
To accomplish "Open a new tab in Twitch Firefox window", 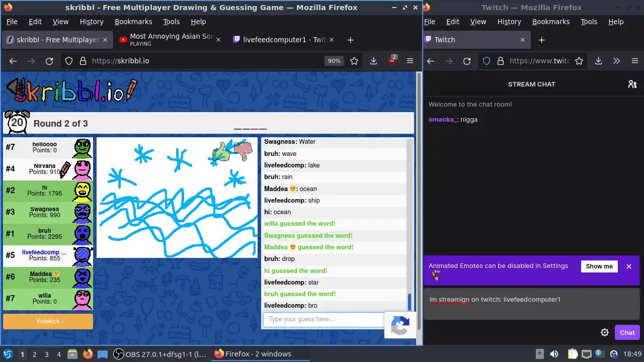I will coord(541,40).
